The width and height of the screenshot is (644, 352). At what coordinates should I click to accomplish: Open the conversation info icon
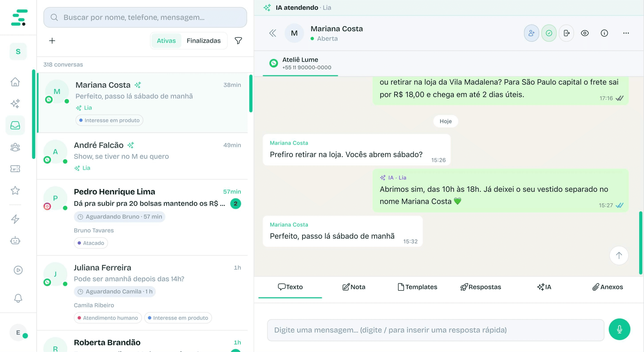click(x=604, y=33)
